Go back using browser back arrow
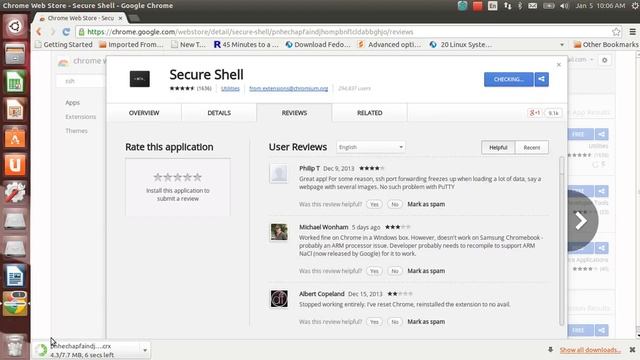The image size is (640, 360). pyautogui.click(x=39, y=32)
